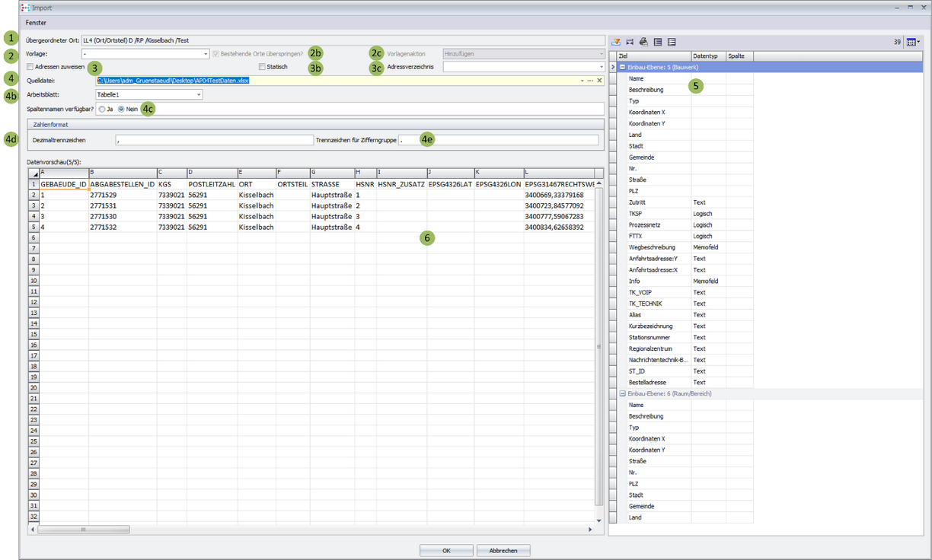
Task: Click the Spalte column header
Action: (739, 56)
